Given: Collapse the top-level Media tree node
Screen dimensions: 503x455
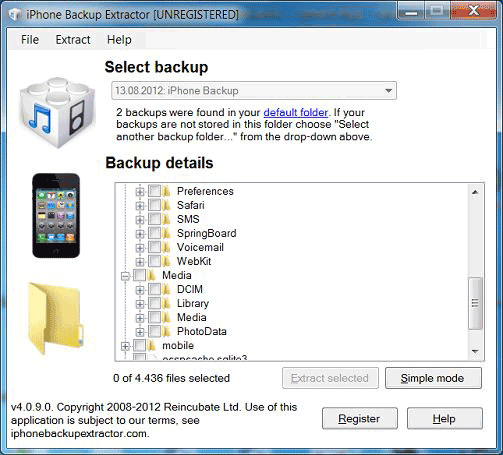Looking at the screenshot, I should (125, 276).
